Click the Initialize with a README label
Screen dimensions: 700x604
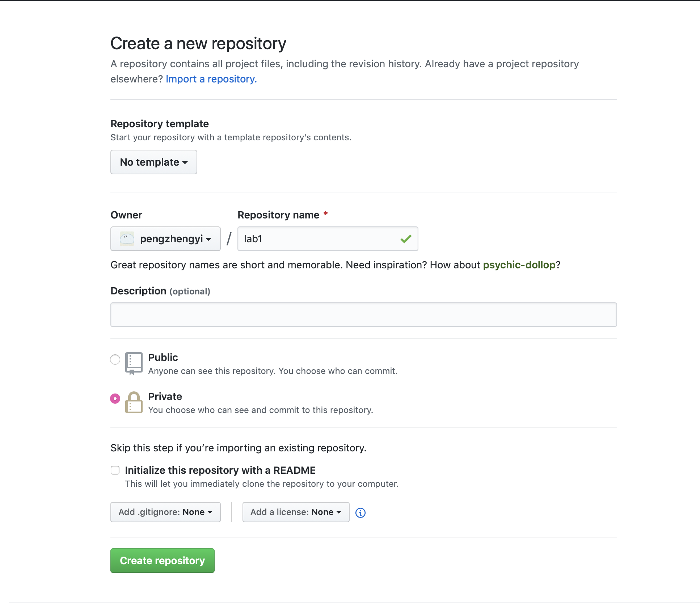(220, 470)
